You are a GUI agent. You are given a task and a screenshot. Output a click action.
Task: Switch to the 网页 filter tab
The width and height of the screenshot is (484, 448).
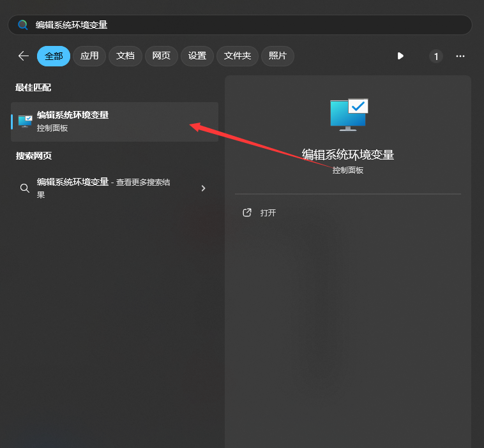[162, 56]
